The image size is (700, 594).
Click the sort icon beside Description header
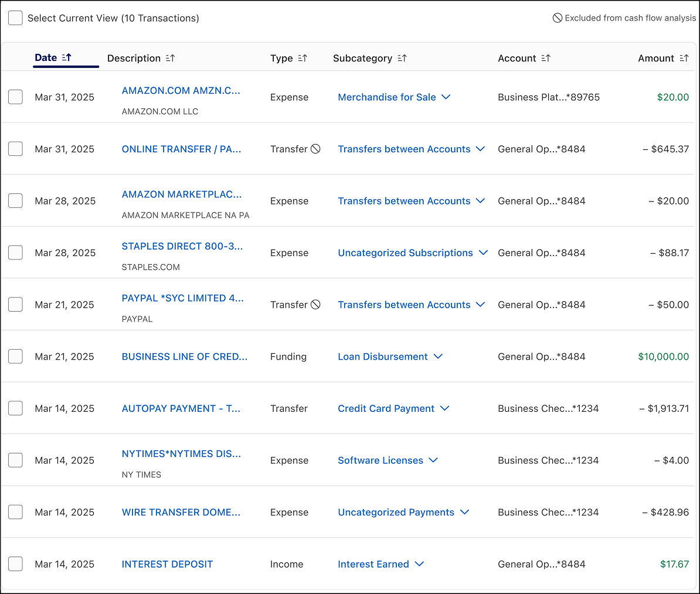tap(170, 58)
